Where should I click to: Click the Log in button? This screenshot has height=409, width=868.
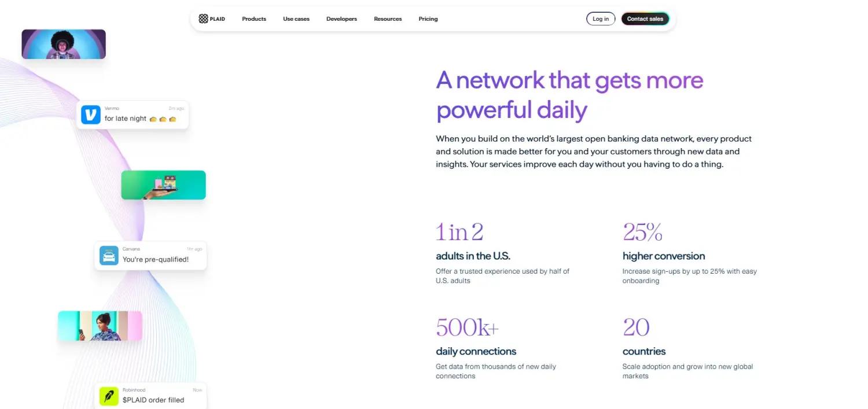tap(601, 19)
